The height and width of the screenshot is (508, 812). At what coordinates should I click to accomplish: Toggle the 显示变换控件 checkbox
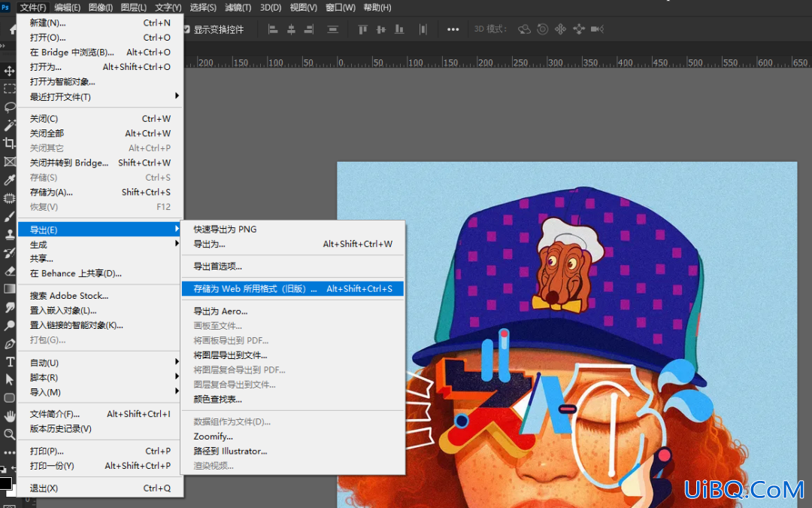[186, 29]
